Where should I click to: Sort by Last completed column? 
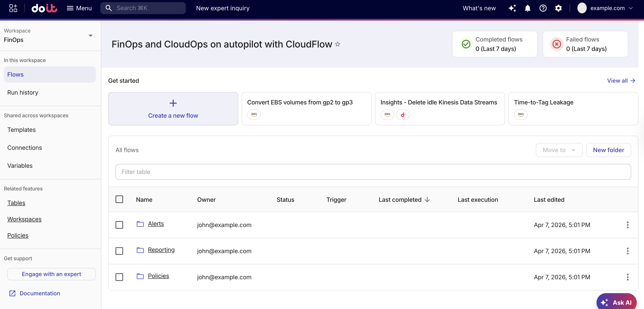click(400, 200)
